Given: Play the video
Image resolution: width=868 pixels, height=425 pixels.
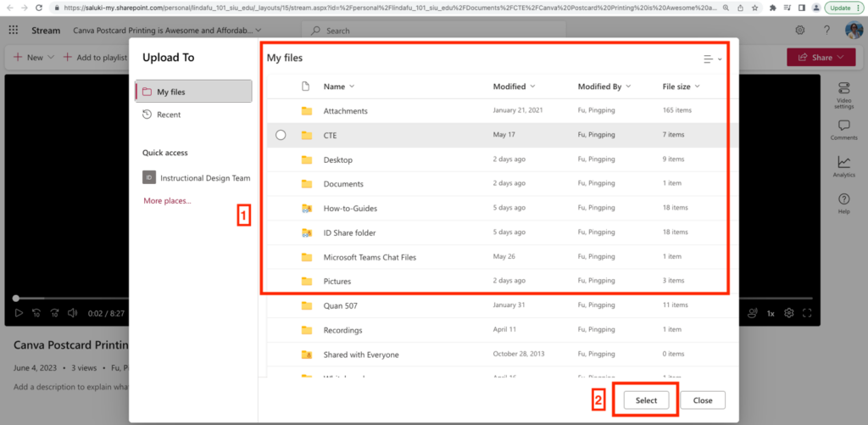Looking at the screenshot, I should tap(19, 313).
